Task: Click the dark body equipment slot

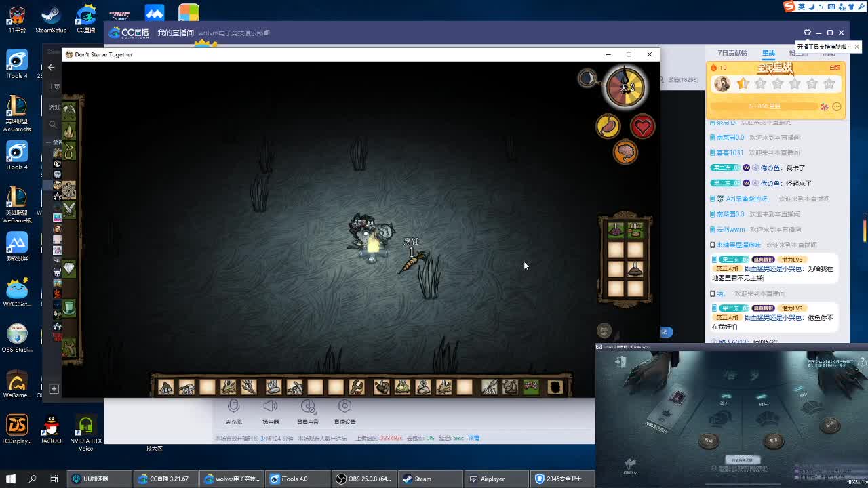Action: coord(555,387)
